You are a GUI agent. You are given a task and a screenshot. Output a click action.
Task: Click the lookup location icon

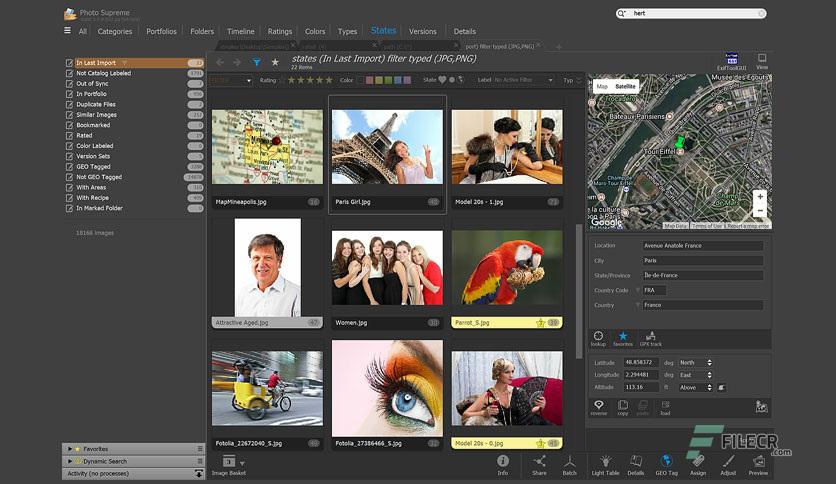598,336
